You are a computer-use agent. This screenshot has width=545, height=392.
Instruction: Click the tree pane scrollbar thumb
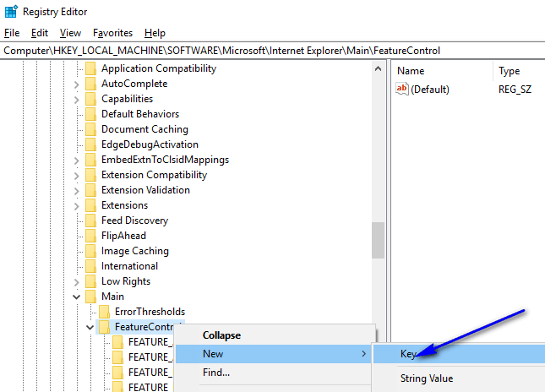(x=379, y=240)
